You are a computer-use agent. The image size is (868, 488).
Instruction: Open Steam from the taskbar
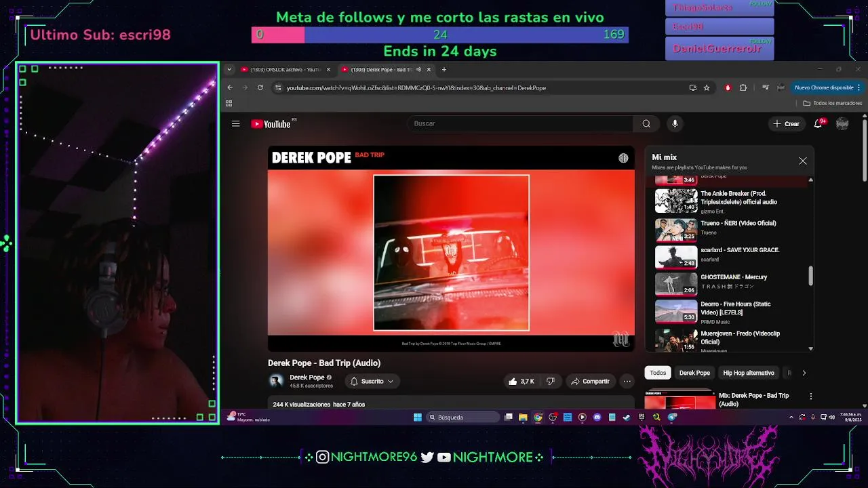point(627,418)
